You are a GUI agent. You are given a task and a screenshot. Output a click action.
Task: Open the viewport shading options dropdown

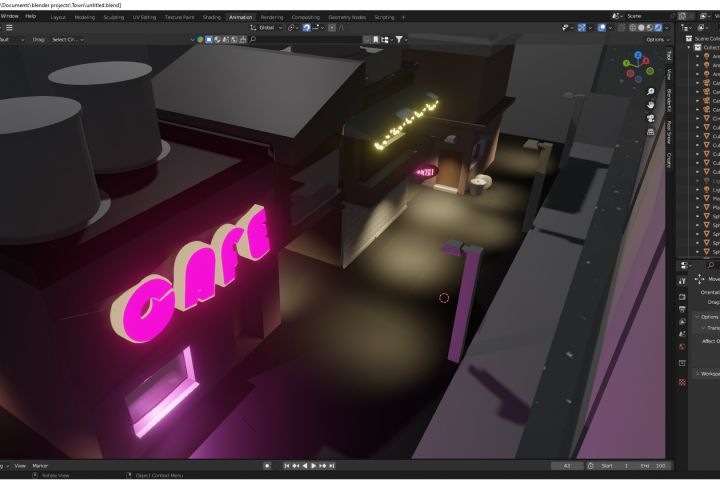click(x=667, y=28)
